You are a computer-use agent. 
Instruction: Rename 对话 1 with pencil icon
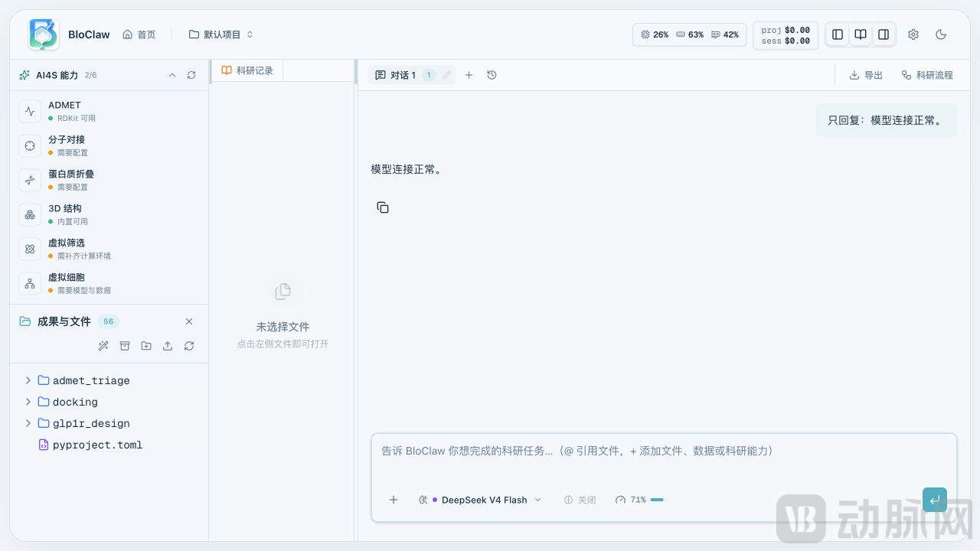(x=447, y=75)
